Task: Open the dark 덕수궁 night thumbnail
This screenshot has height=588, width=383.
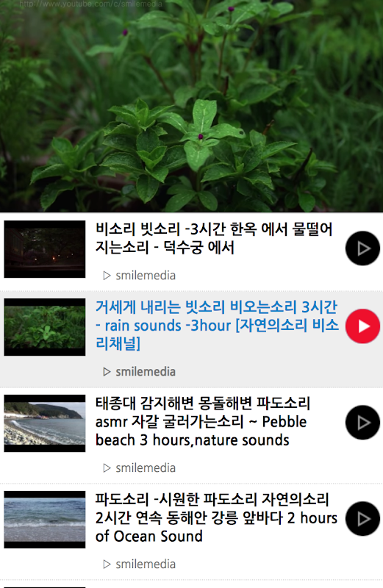Action: pyautogui.click(x=45, y=249)
